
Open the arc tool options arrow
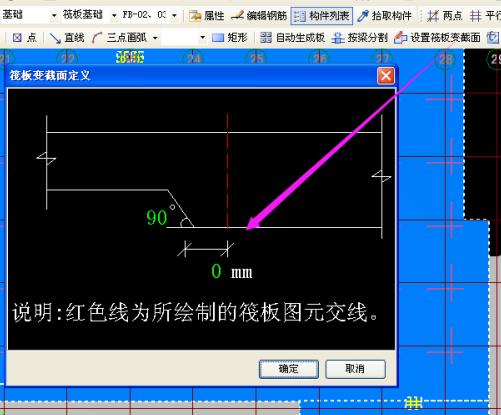pyautogui.click(x=155, y=38)
